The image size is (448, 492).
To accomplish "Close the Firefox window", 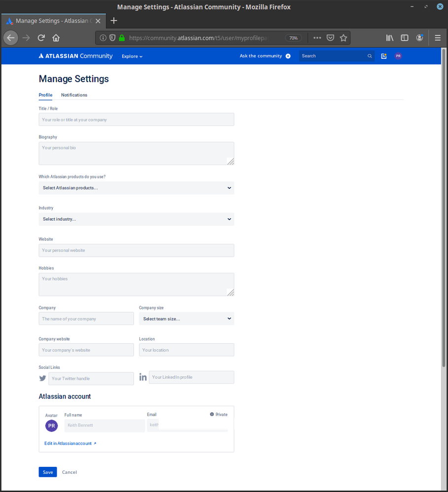I will click(x=440, y=6).
